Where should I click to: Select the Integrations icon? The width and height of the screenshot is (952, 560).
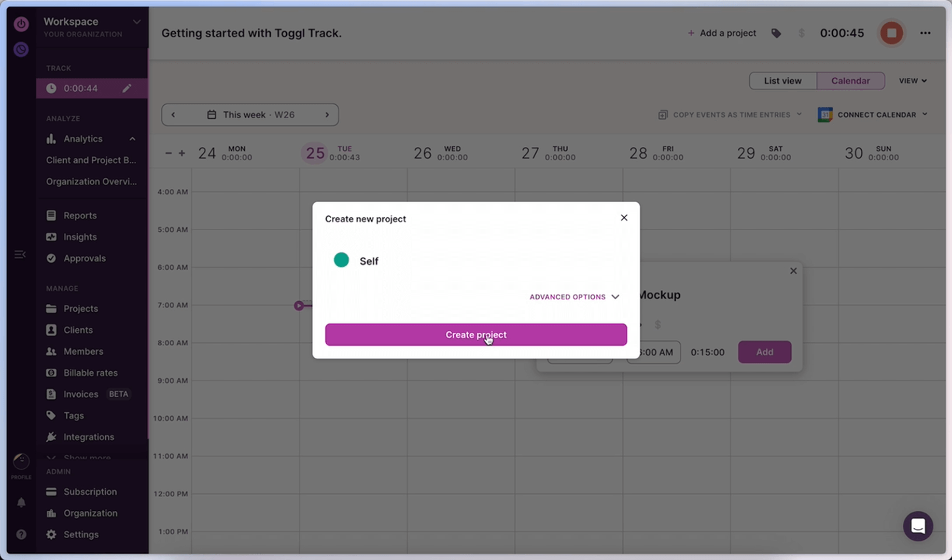[51, 437]
